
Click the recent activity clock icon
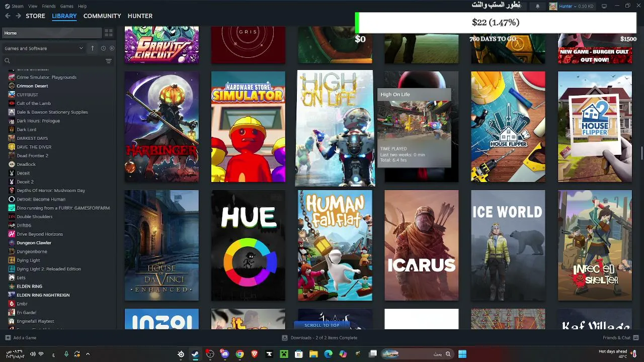[x=103, y=48]
